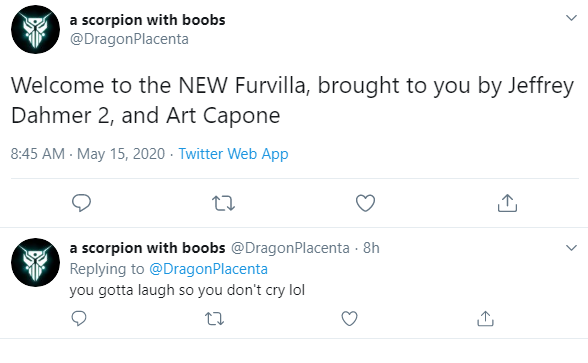
Task: Reply to the 'you gotta laugh' tweet
Action: (x=79, y=319)
